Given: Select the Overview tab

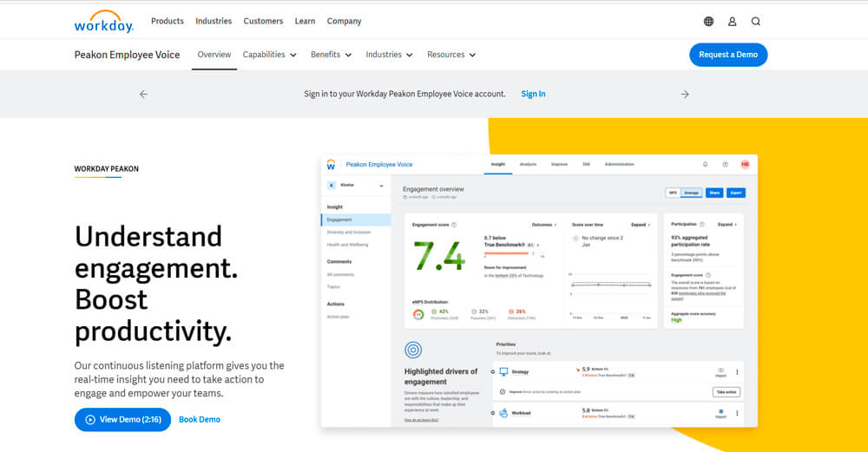Looking at the screenshot, I should click(x=214, y=55).
